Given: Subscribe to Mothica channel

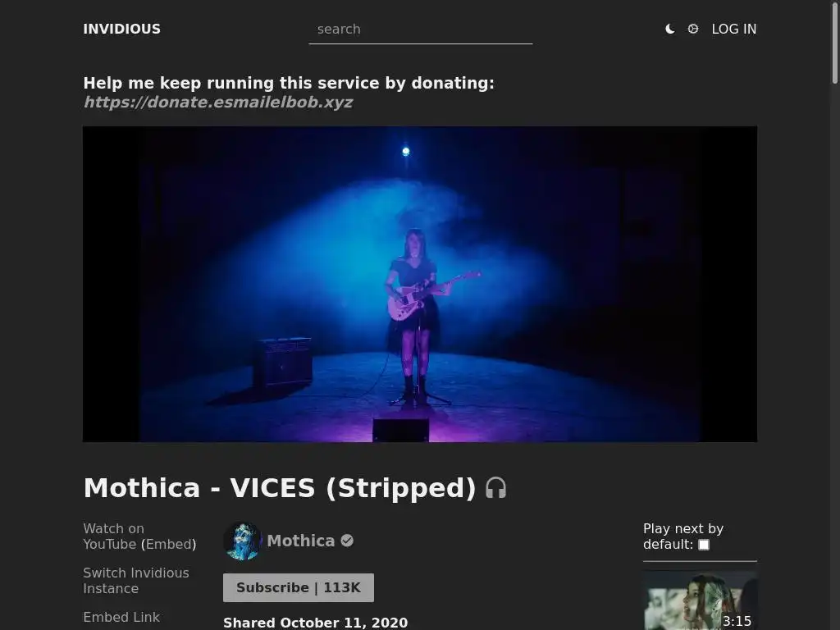Looking at the screenshot, I should tap(299, 587).
